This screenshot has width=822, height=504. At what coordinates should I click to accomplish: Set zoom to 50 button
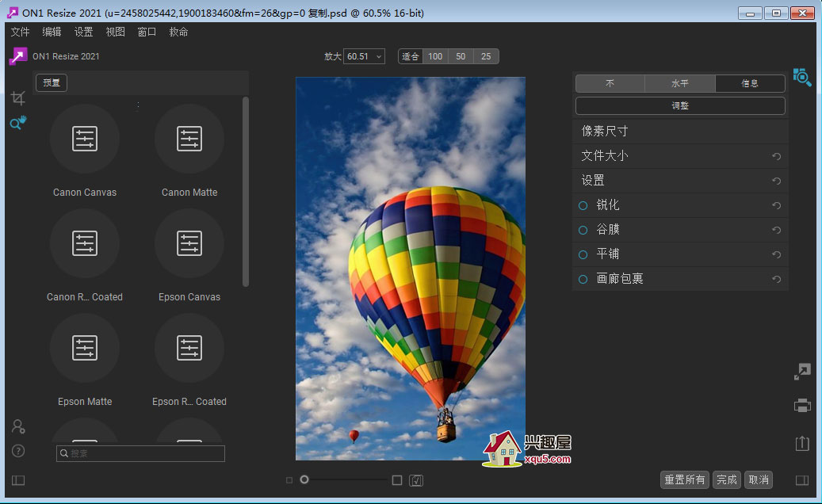point(461,56)
